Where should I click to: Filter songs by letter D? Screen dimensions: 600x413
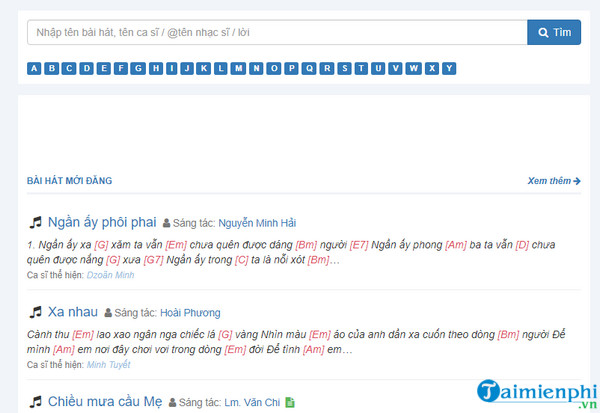pos(86,69)
